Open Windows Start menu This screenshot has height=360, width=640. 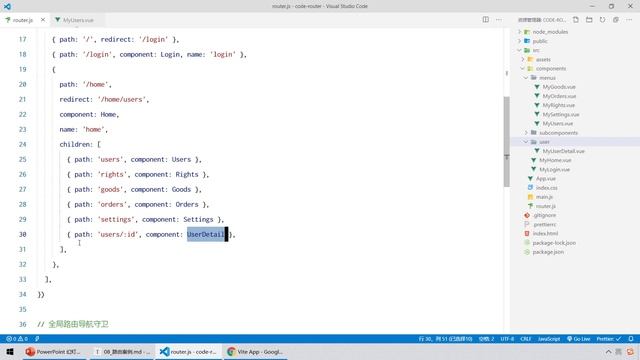[10, 351]
